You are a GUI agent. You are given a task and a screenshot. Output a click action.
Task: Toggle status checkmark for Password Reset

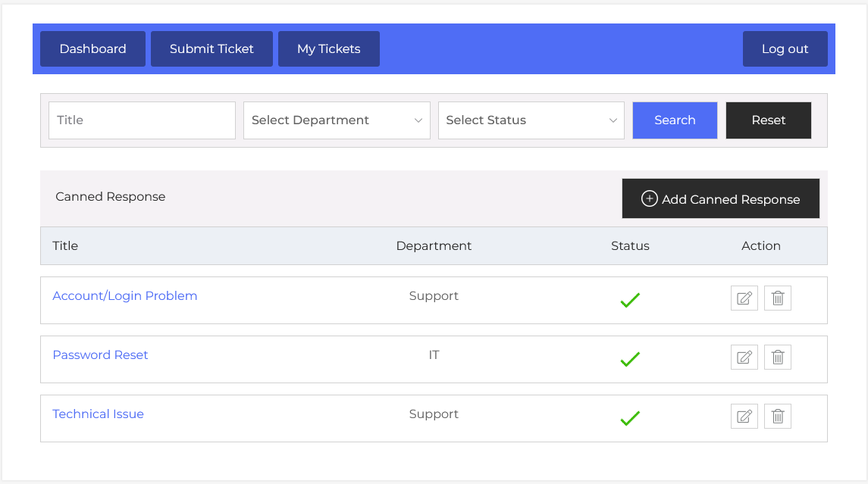coord(630,360)
